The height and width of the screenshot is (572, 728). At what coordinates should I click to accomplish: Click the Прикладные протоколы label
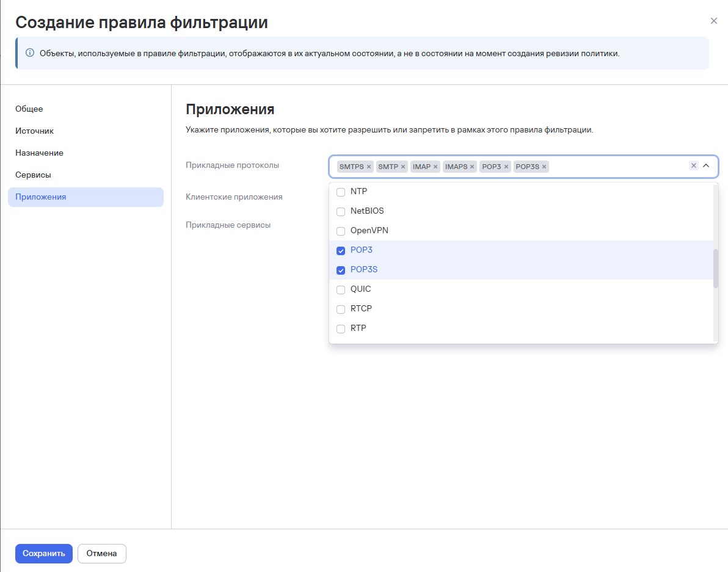(x=232, y=165)
